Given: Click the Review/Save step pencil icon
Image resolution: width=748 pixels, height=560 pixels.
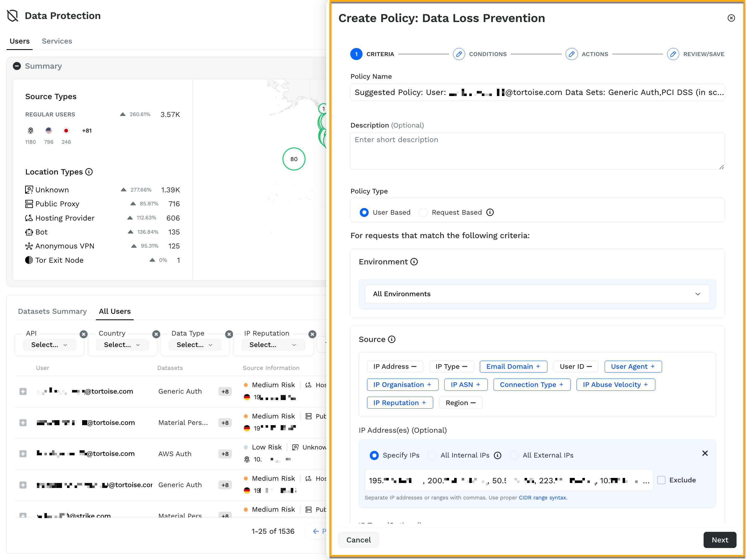Looking at the screenshot, I should coord(673,54).
